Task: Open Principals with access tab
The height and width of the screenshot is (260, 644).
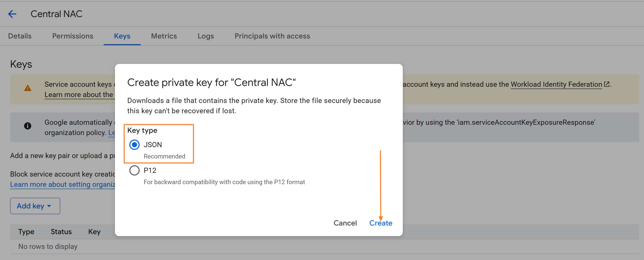Action: click(272, 36)
